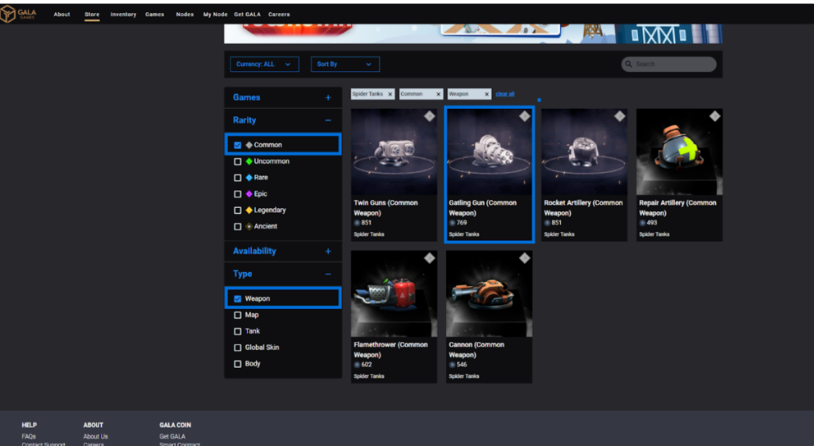
Task: Check the Global Skin type checkbox
Action: pos(237,347)
